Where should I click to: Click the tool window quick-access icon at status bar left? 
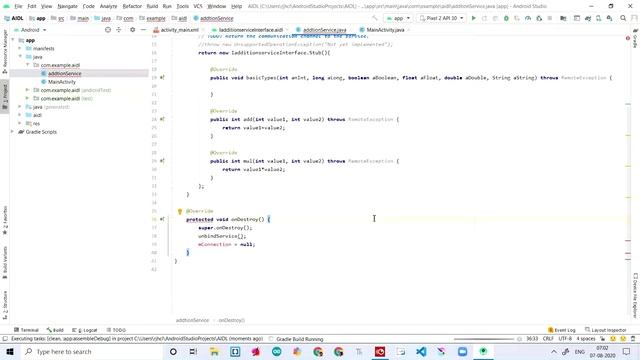tap(5, 339)
